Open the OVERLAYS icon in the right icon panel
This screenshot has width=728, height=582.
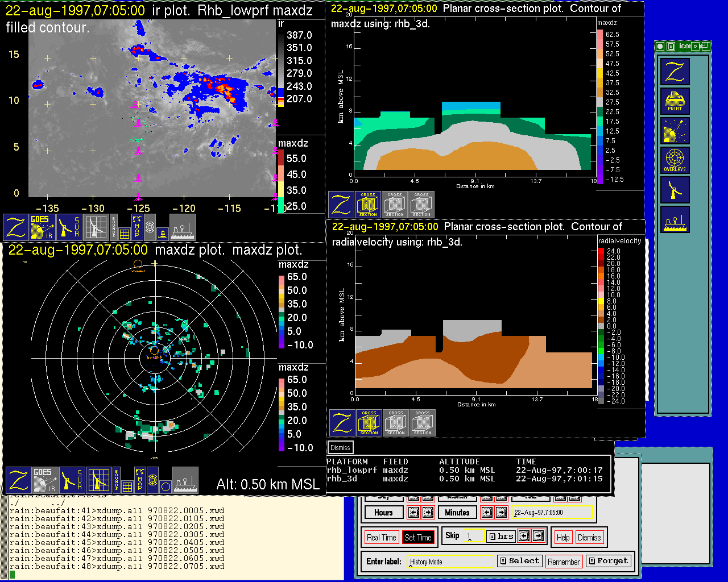click(675, 160)
